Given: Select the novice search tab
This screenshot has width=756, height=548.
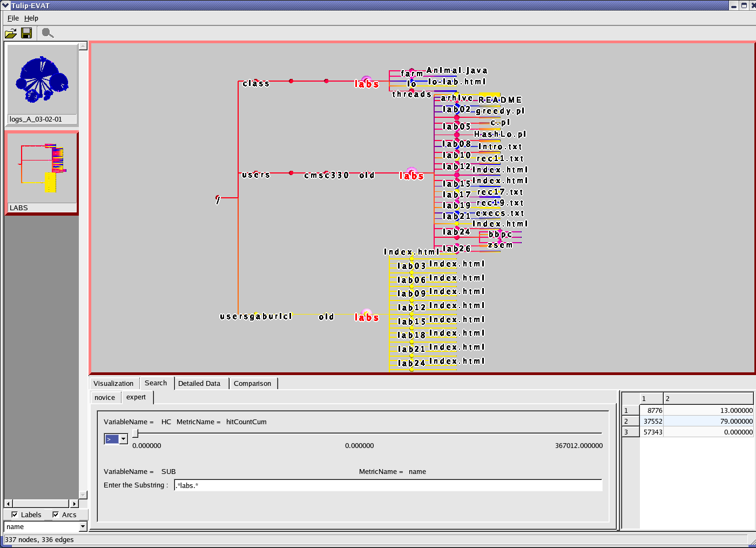Looking at the screenshot, I should 105,398.
